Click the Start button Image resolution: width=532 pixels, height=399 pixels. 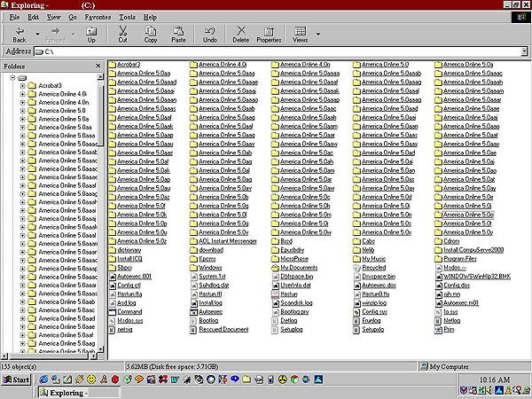click(17, 379)
